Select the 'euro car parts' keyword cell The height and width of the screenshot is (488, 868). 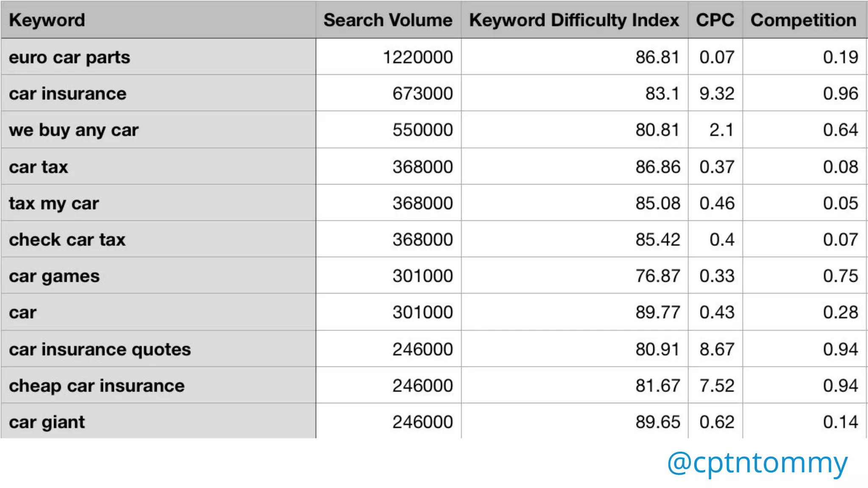tap(70, 57)
